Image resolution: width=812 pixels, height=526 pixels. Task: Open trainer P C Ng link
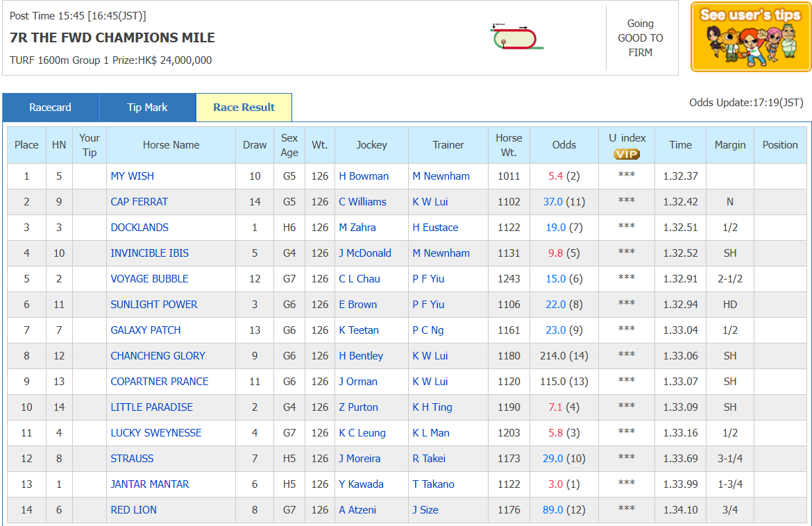[428, 330]
